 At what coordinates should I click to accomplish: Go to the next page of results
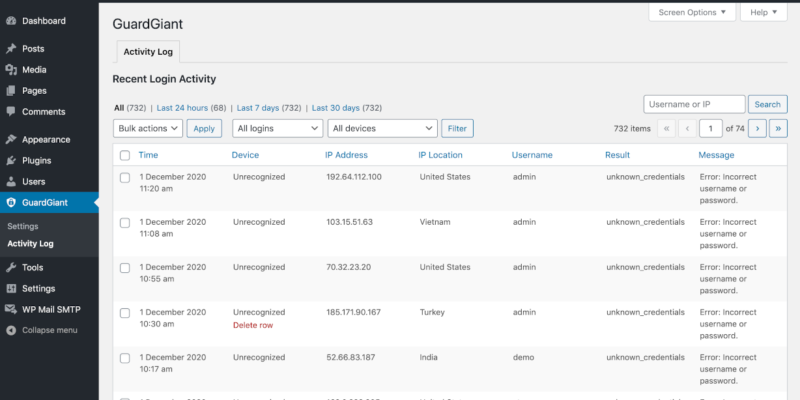(757, 129)
